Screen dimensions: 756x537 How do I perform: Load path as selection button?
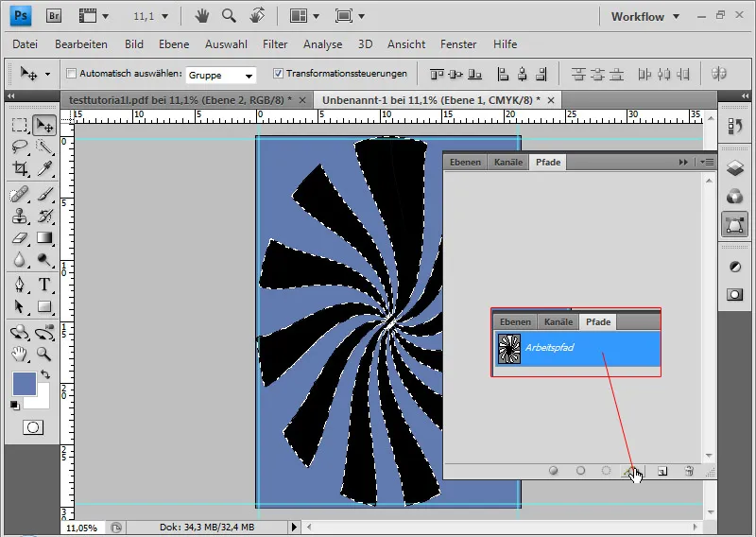pos(606,471)
